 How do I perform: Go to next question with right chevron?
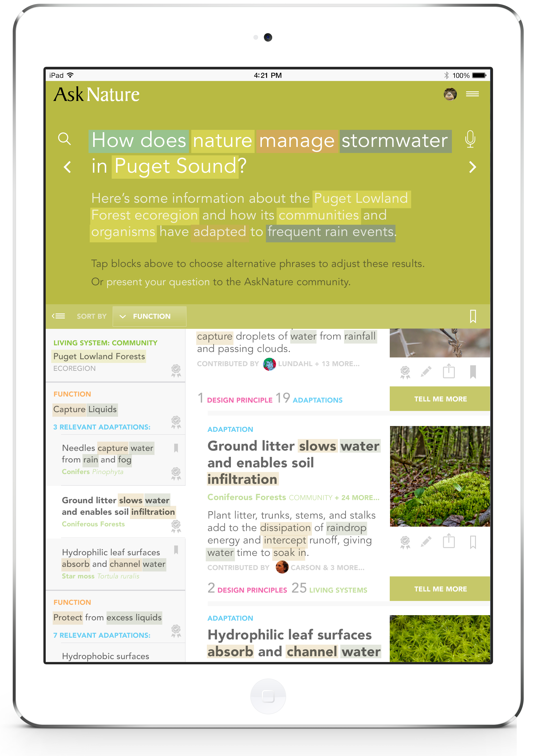coord(472,167)
